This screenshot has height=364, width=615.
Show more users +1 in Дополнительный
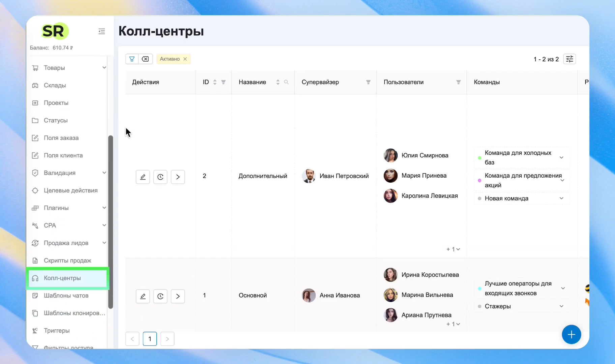[453, 249]
